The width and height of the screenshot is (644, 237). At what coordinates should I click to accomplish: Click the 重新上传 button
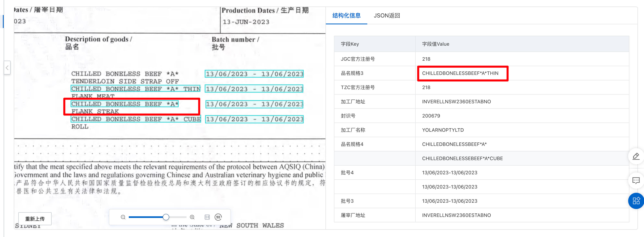(x=35, y=219)
